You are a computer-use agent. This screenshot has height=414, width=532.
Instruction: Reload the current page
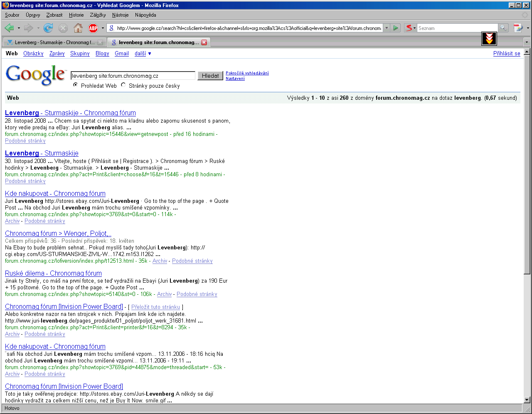[x=48, y=28]
